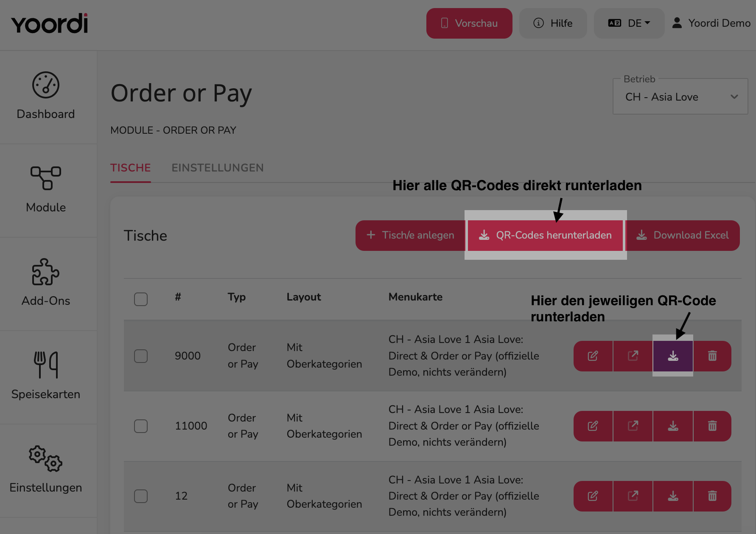This screenshot has height=534, width=756.
Task: Switch to the EINSTELLUNGEN tab
Action: pyautogui.click(x=218, y=168)
